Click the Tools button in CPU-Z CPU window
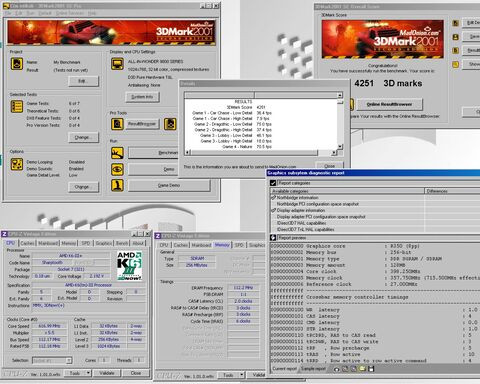The width and height of the screenshot is (480, 384). (75, 373)
